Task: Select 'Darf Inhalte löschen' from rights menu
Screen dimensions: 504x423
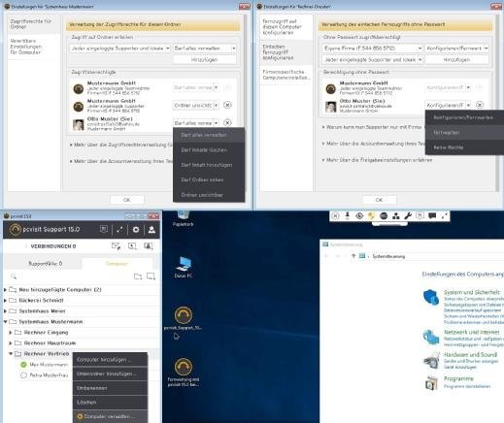Action: [209, 150]
